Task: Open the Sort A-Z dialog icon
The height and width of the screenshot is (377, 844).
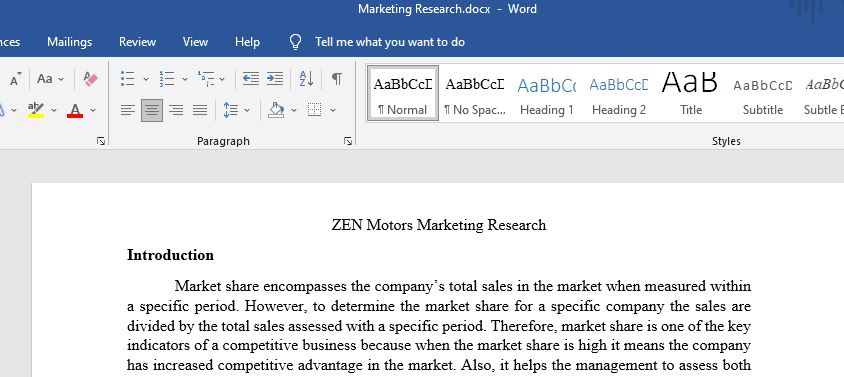Action: (306, 79)
